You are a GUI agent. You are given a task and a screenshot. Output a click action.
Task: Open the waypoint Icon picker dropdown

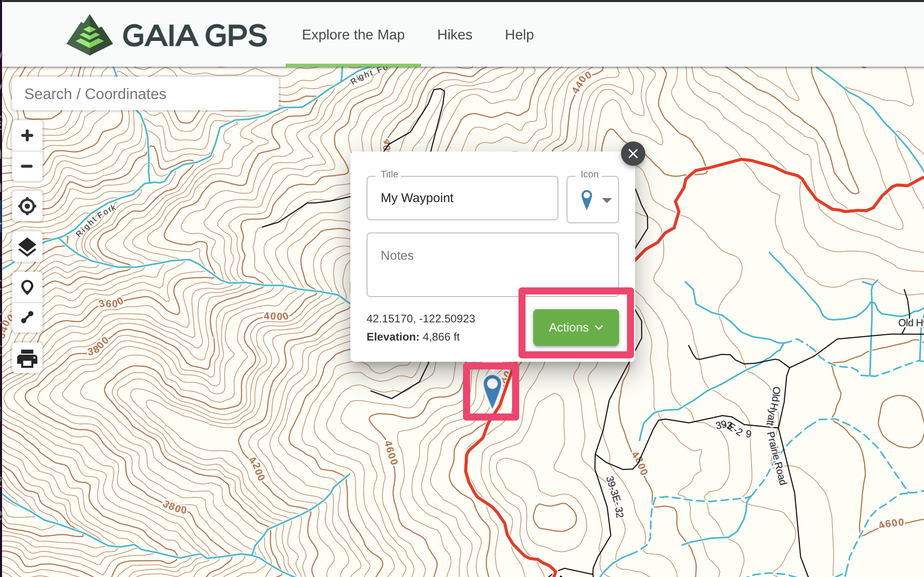pos(592,200)
